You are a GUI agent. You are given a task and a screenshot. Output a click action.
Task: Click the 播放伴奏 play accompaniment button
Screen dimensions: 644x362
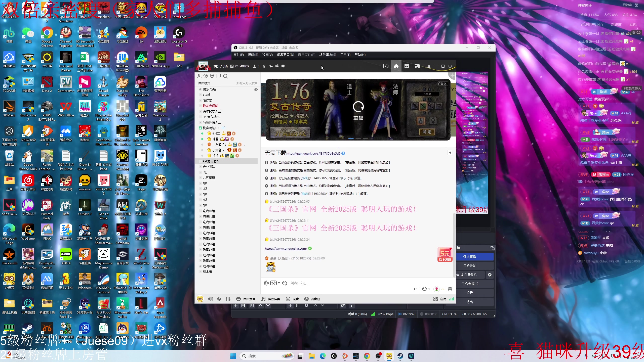[x=271, y=299]
